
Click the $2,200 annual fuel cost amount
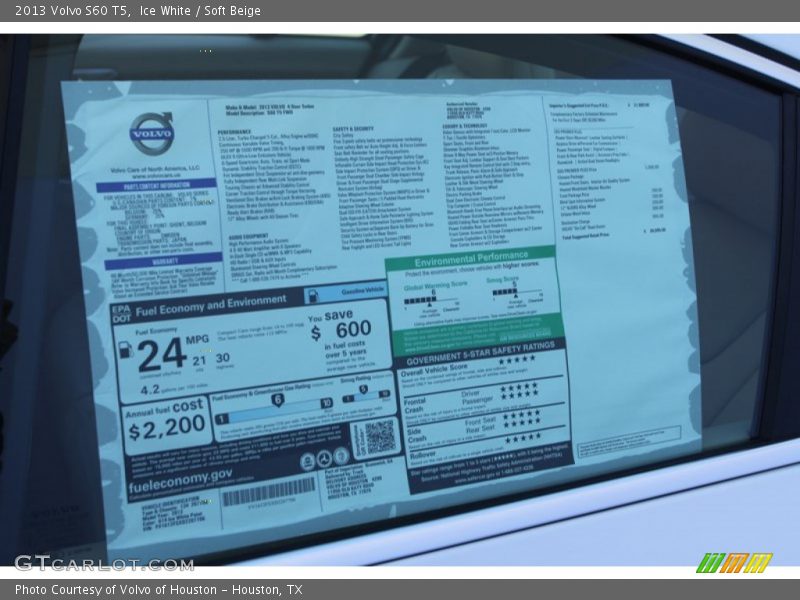point(167,428)
